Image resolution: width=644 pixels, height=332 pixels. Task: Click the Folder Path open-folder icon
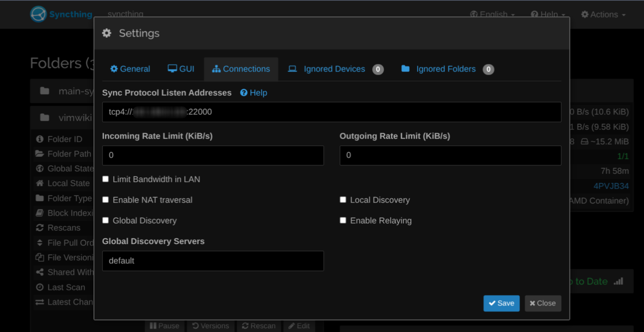pyautogui.click(x=40, y=154)
